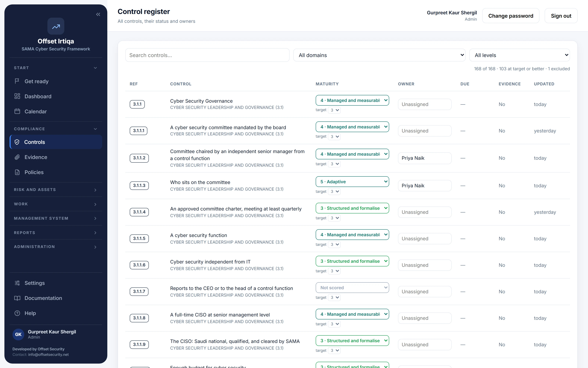Open the Policies page
The image size is (588, 368).
click(56, 172)
